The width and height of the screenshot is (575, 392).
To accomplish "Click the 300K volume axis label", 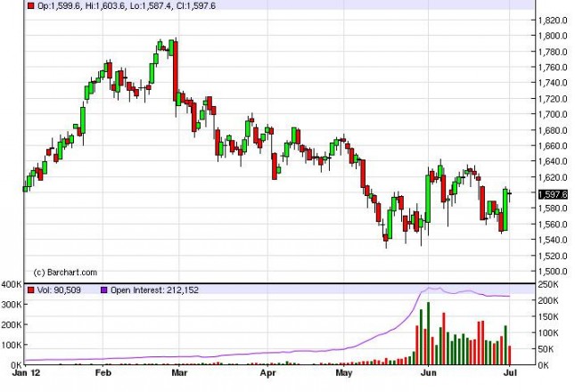I will coord(11,305).
